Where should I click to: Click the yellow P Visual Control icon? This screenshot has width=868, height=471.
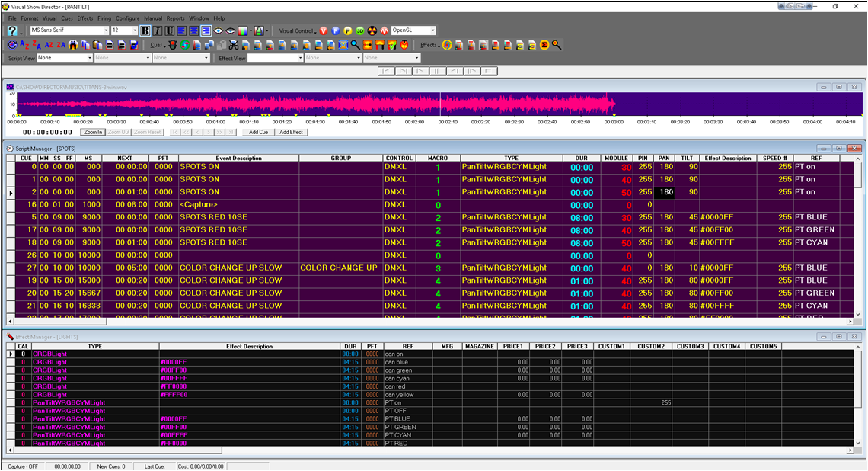click(348, 31)
